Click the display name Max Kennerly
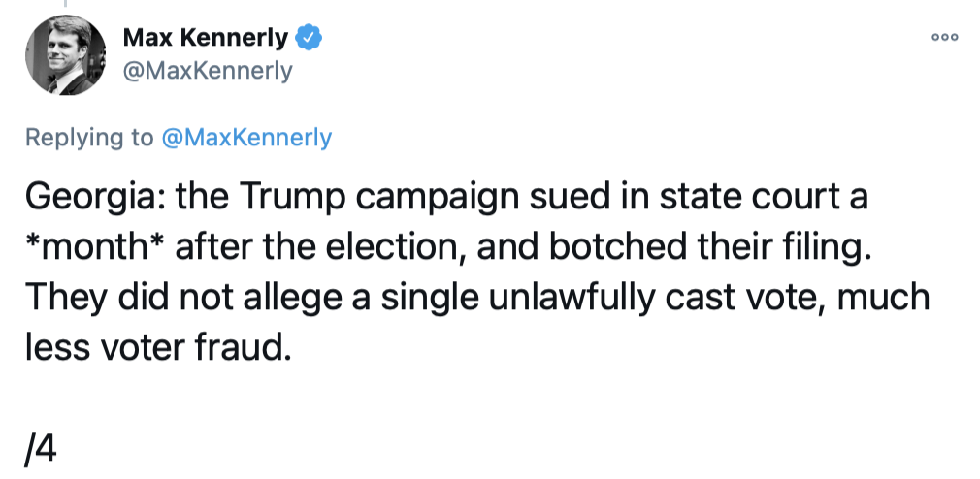 pyautogui.click(x=205, y=38)
